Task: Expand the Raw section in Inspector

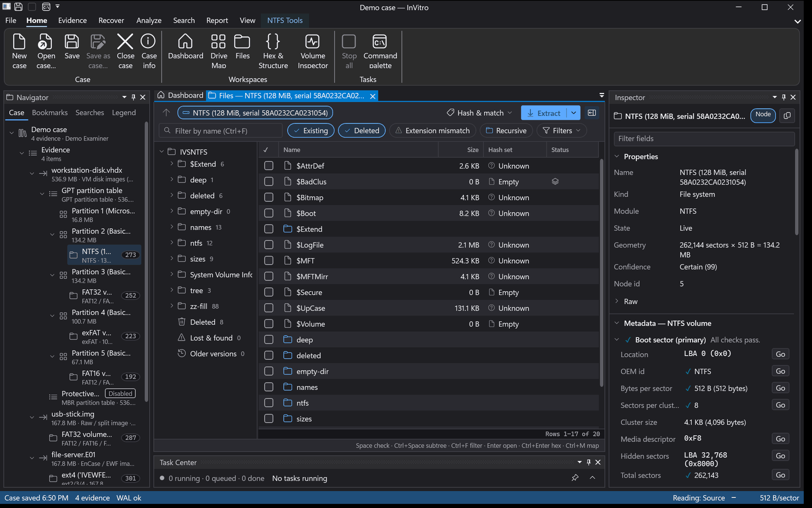Action: [617, 301]
